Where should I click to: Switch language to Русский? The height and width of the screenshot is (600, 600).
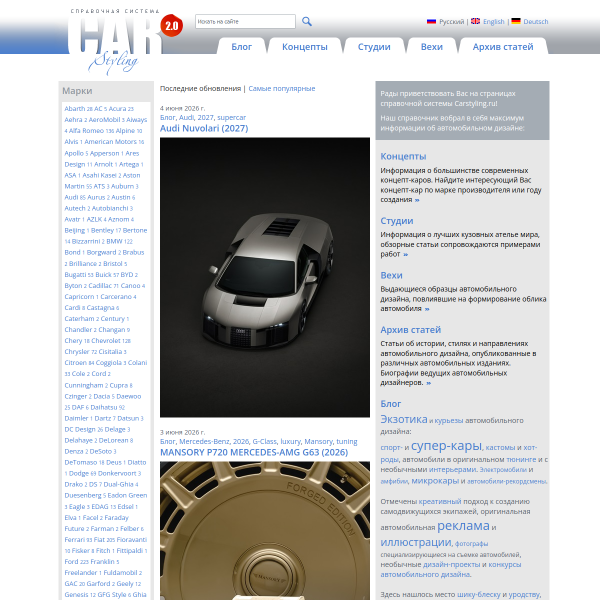(452, 22)
